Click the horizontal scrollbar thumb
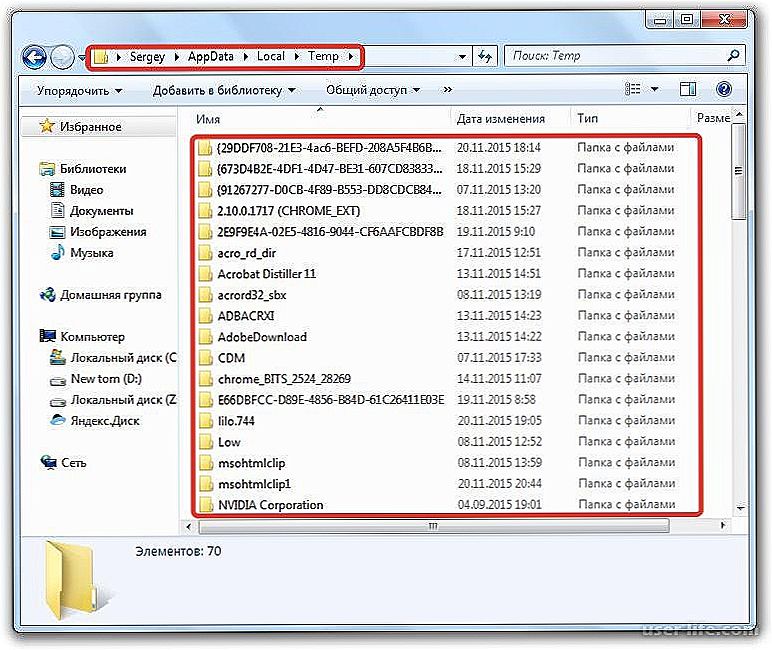The height and width of the screenshot is (650, 772). [x=433, y=526]
